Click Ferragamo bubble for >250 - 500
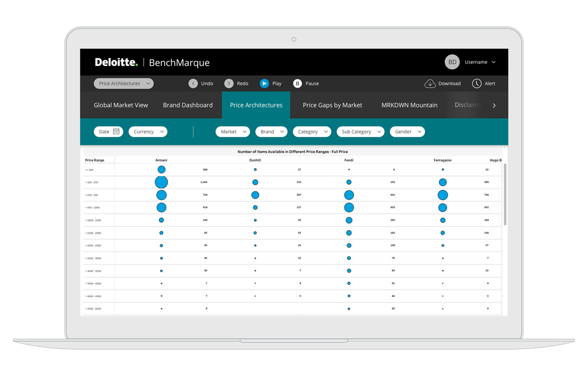This screenshot has height=376, width=588. 442,195
